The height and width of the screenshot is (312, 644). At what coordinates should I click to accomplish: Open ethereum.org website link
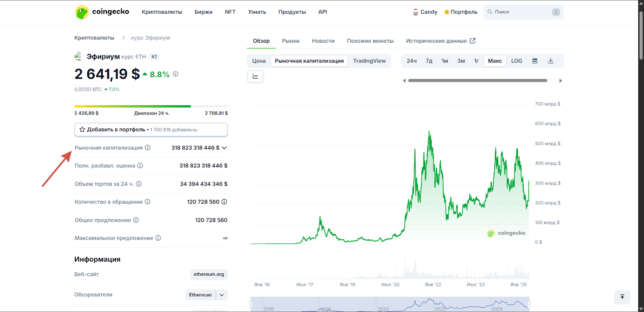pos(209,275)
